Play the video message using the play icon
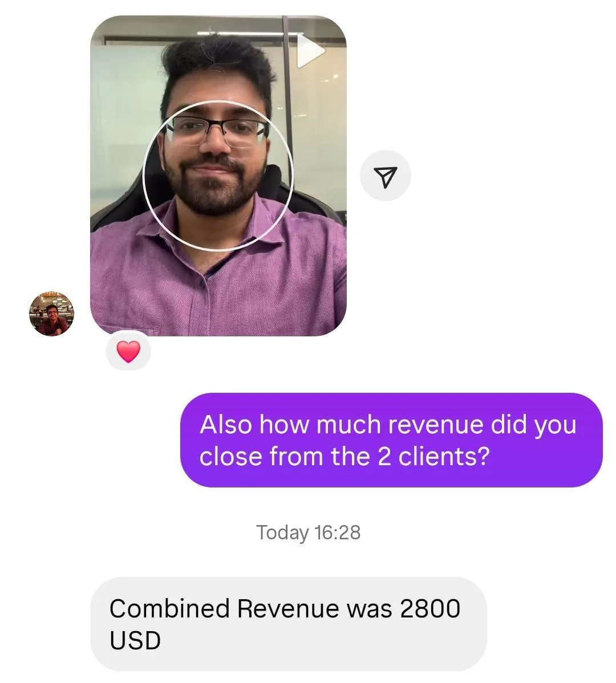This screenshot has width=616, height=683. [x=310, y=51]
